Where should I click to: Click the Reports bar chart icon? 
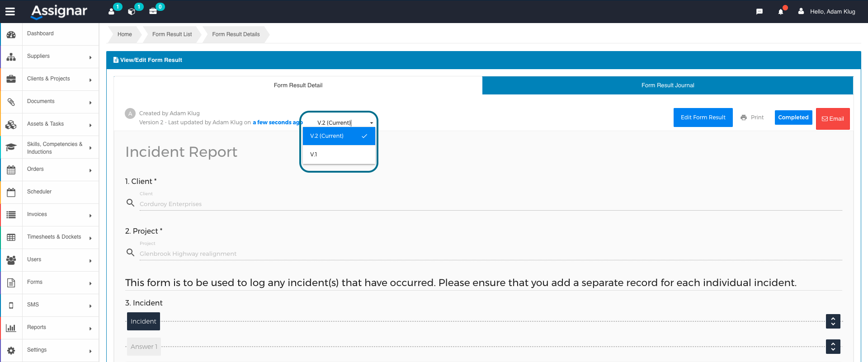(11, 328)
